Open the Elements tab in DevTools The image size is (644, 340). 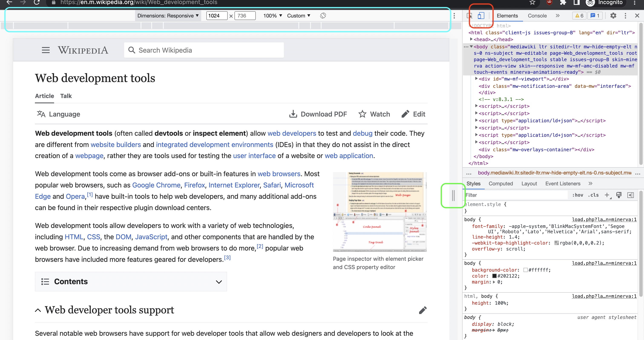click(507, 16)
